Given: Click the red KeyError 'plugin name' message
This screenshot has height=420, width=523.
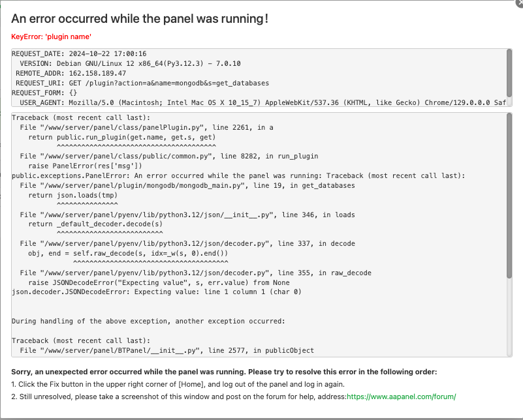Looking at the screenshot, I should coord(51,37).
